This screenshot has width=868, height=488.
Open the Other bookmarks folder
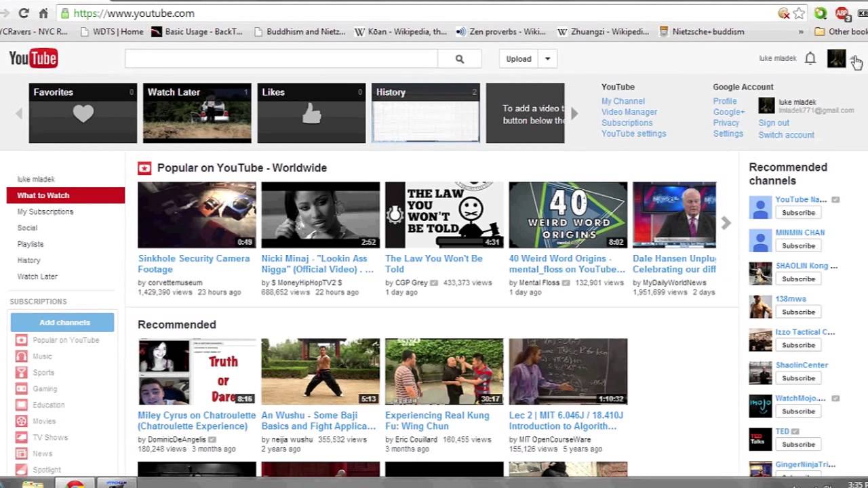pyautogui.click(x=841, y=32)
